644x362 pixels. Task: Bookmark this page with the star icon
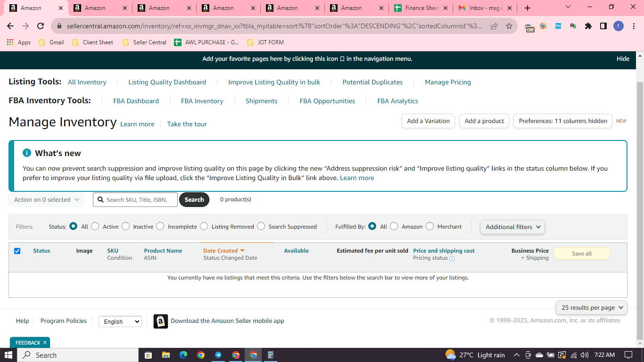tap(509, 26)
